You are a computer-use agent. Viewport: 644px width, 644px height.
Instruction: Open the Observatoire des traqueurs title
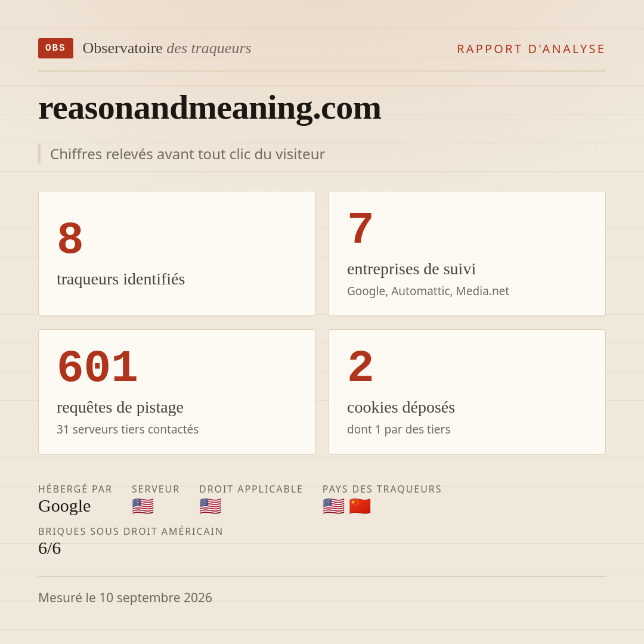pyautogui.click(x=167, y=48)
